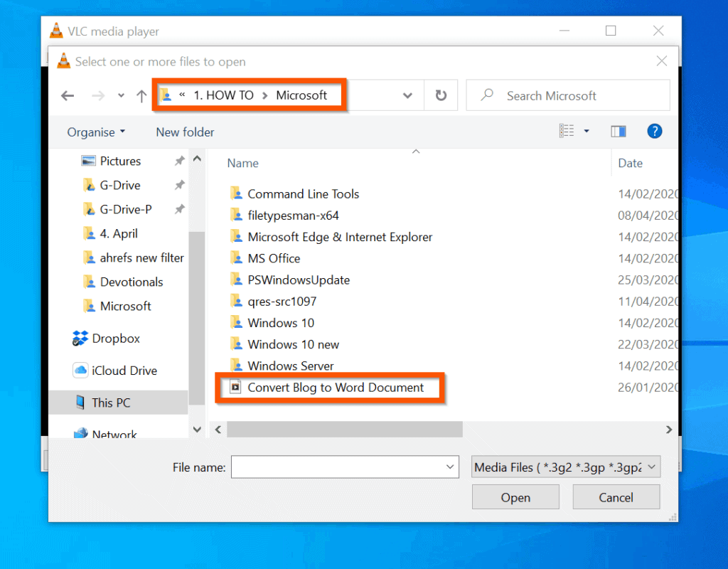Sort files by the Name column header
Image resolution: width=728 pixels, height=569 pixels.
tap(243, 163)
